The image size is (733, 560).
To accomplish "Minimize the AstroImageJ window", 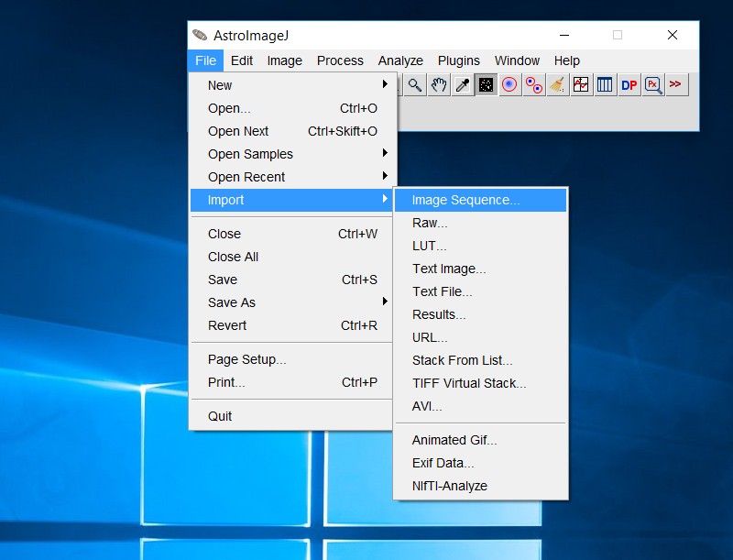I will pos(564,35).
